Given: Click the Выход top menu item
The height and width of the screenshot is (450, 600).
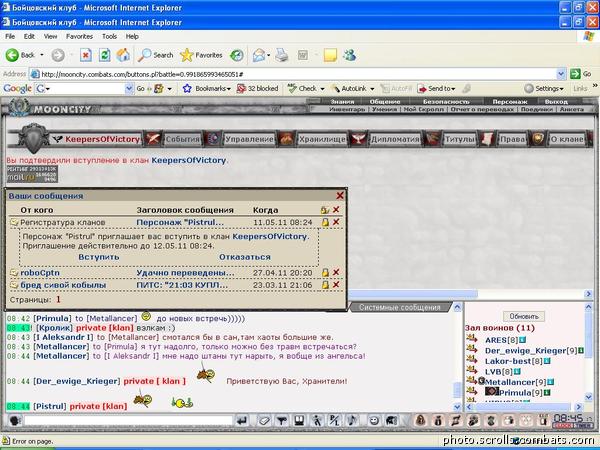Looking at the screenshot, I should coord(556,102).
